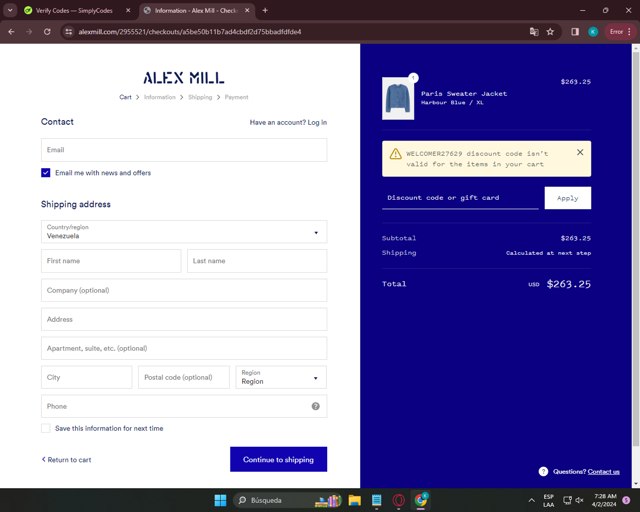Screen dimensions: 640x512
Task: Focus the First name field
Action: coord(111,261)
